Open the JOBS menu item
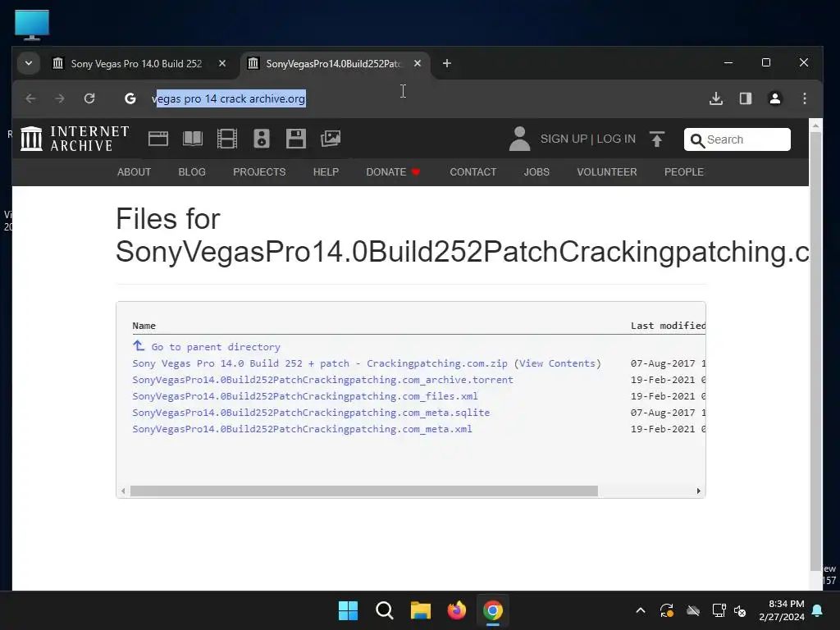Viewport: 840px width, 630px height. pyautogui.click(x=536, y=172)
